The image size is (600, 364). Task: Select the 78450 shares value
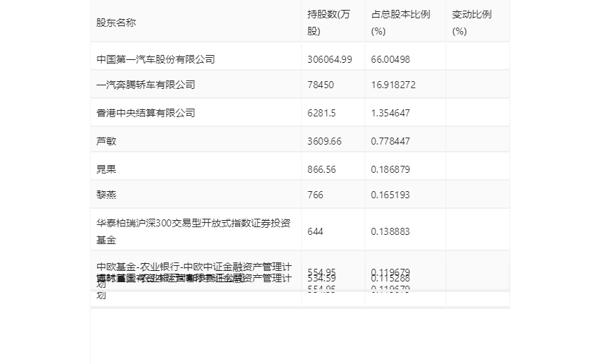[320, 85]
